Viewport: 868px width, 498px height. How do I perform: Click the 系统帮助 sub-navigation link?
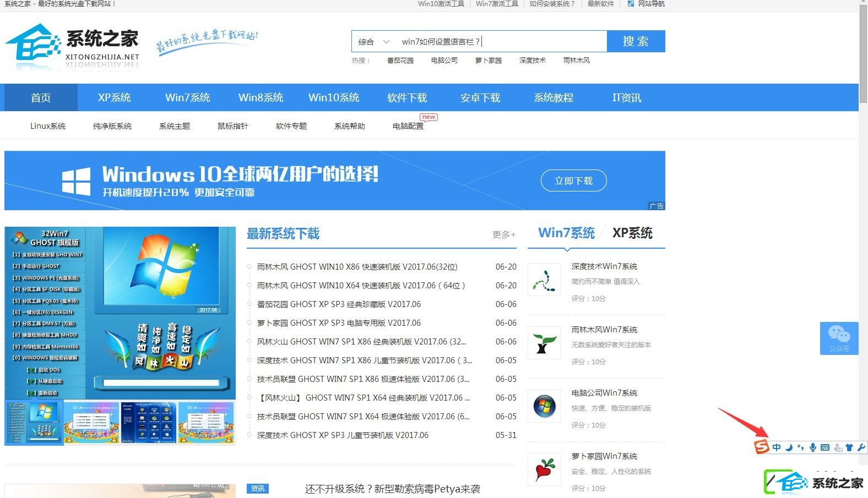350,126
